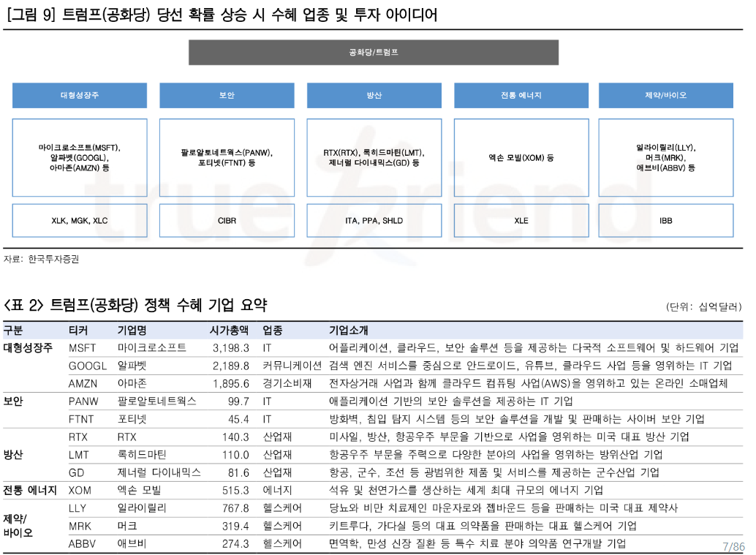756x555 pixels.
Task: Click the 기업명 column header
Action: tap(132, 331)
